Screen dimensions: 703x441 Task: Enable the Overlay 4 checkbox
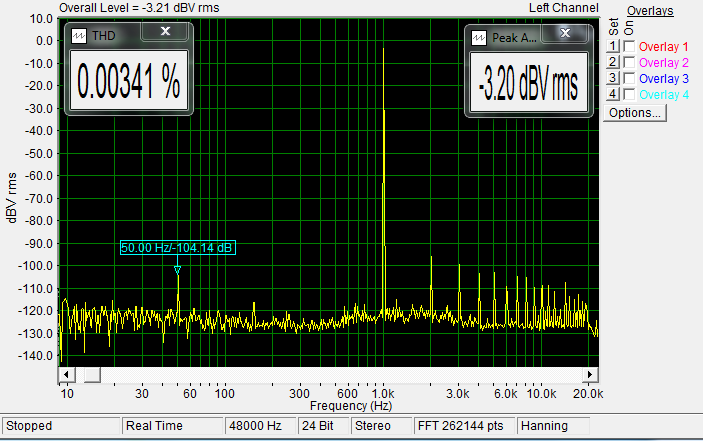point(629,95)
